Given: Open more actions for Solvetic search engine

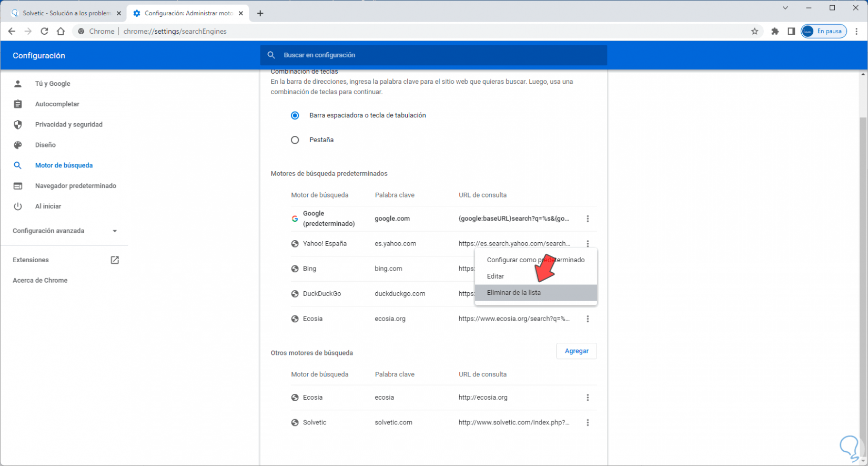Looking at the screenshot, I should [588, 422].
